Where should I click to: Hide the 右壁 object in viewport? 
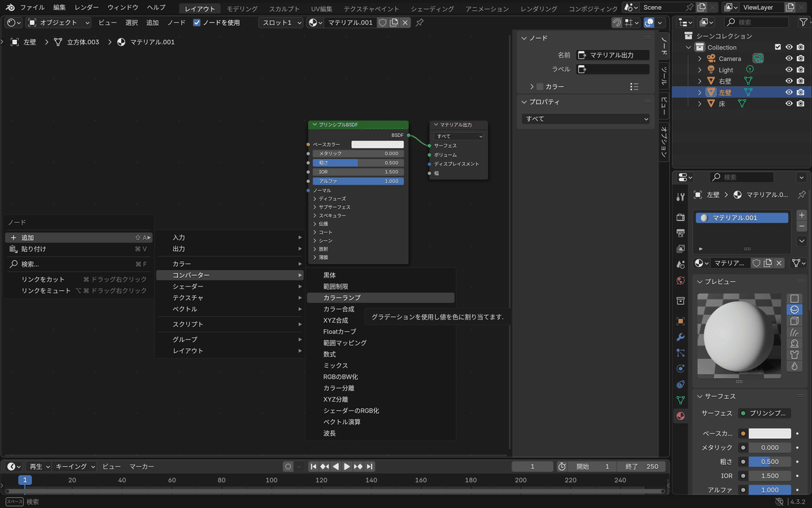click(789, 81)
